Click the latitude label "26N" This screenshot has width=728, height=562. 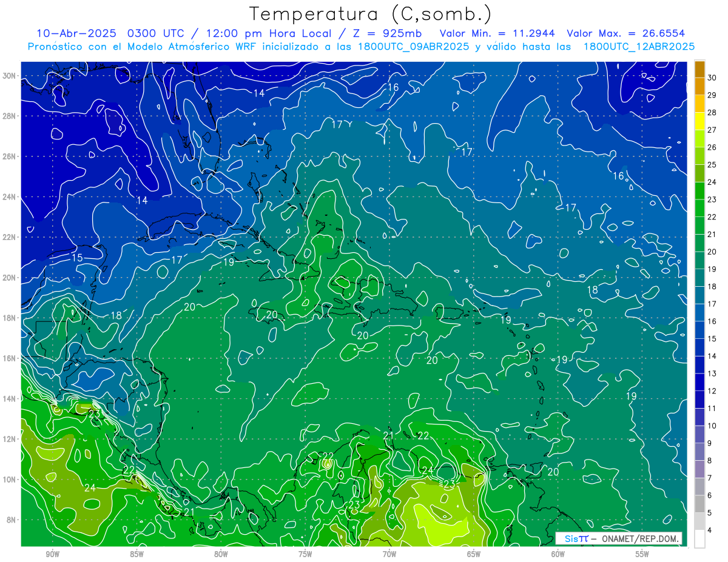(x=10, y=156)
